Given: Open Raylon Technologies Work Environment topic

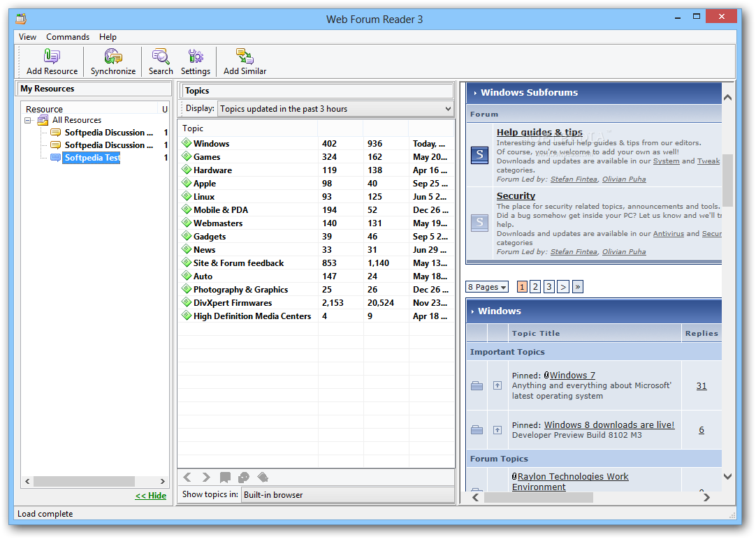Looking at the screenshot, I should pos(570,482).
